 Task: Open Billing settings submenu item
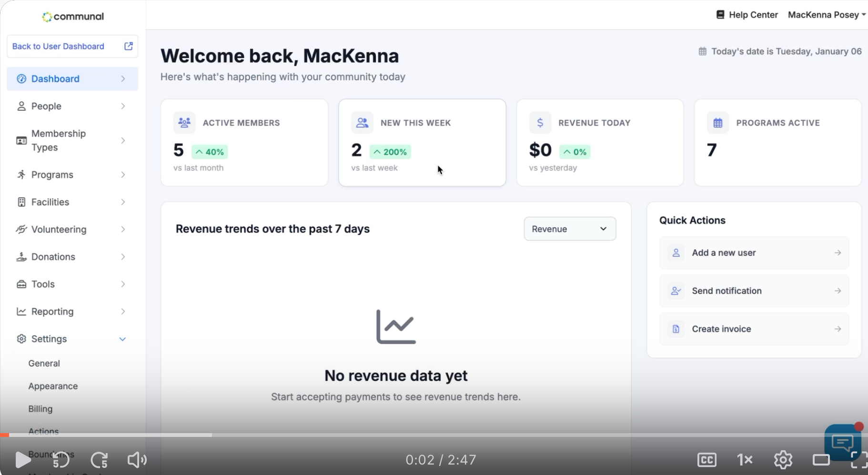40,409
